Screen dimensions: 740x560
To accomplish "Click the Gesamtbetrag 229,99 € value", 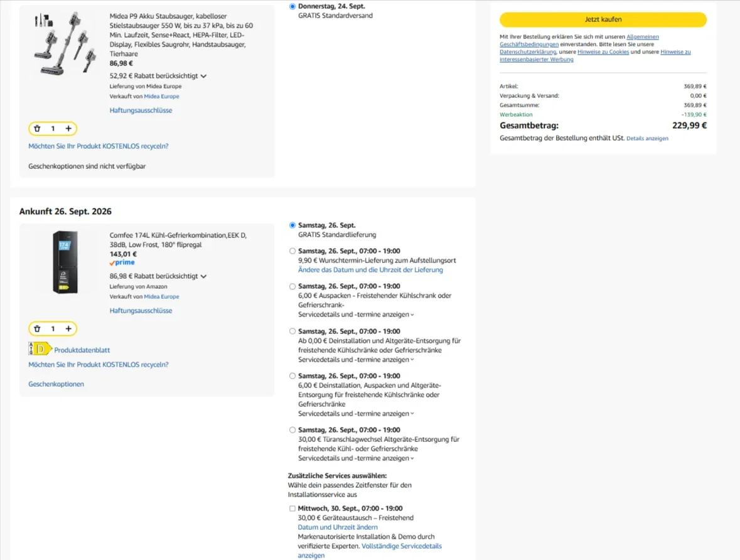I will tap(690, 126).
